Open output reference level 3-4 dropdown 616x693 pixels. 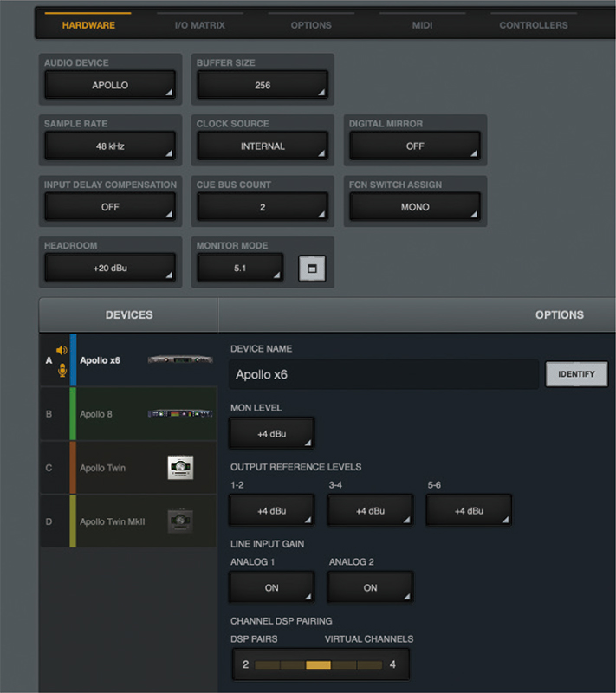point(370,510)
